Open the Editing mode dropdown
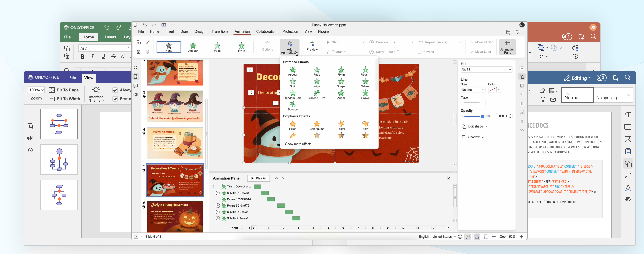 (577, 78)
